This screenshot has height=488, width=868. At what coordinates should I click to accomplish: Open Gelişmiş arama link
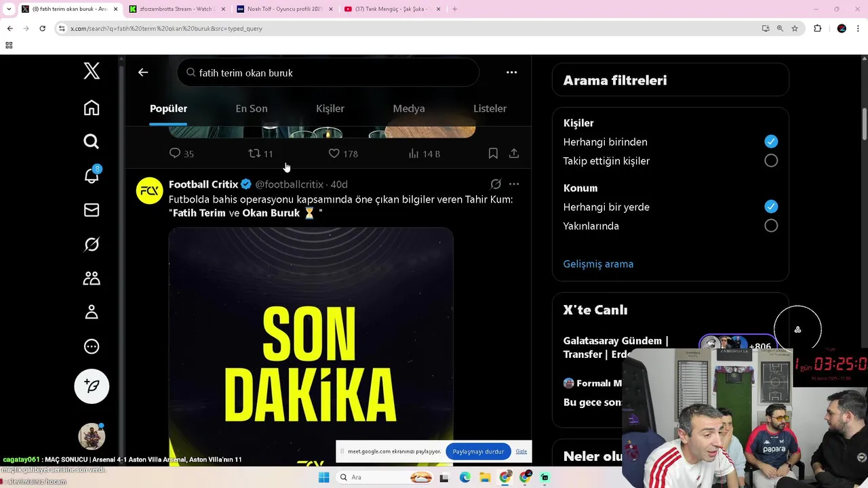(x=598, y=264)
